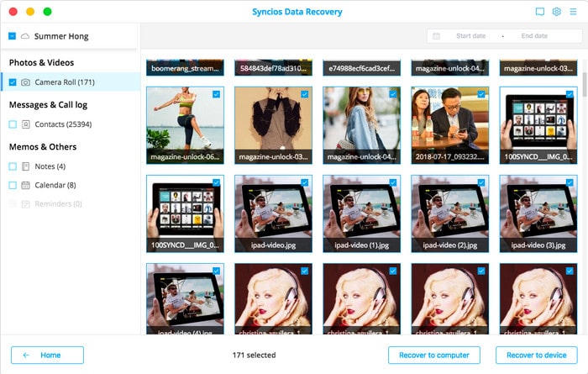Click the Notes icon in sidebar
This screenshot has width=588, height=374.
click(26, 166)
